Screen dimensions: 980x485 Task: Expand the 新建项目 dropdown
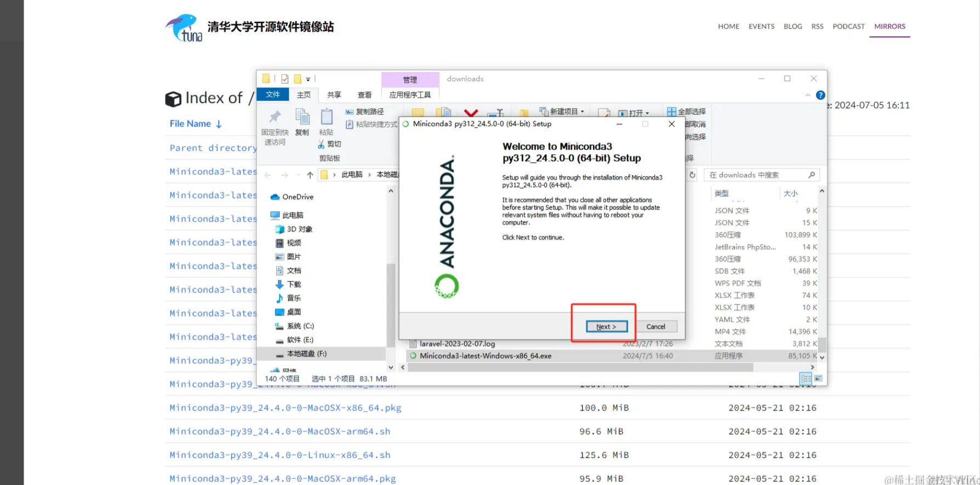pos(582,112)
